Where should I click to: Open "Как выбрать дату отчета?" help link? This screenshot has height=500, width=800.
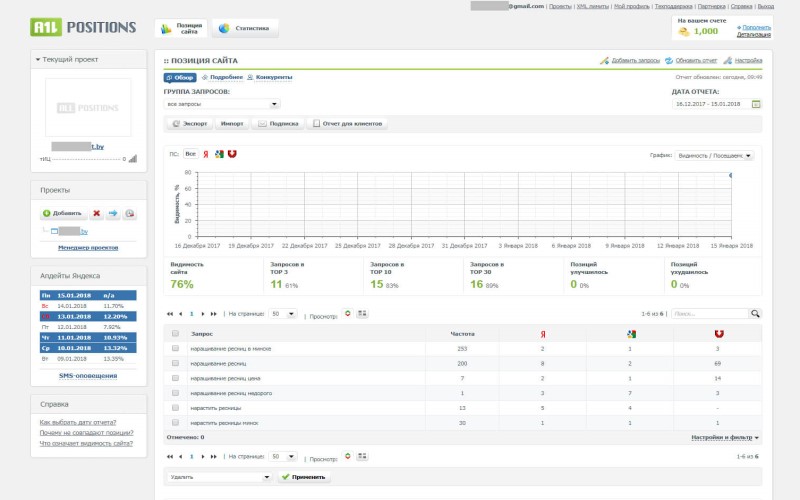tap(78, 422)
